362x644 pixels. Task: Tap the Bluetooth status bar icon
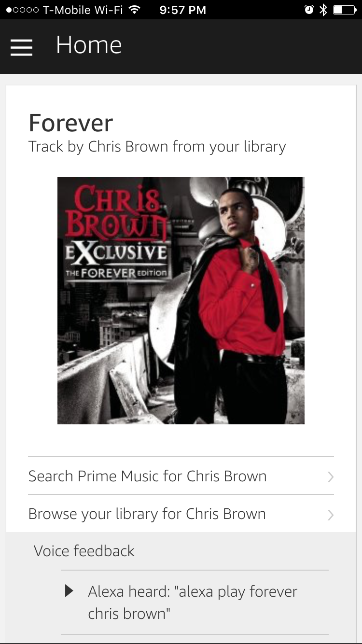click(323, 10)
